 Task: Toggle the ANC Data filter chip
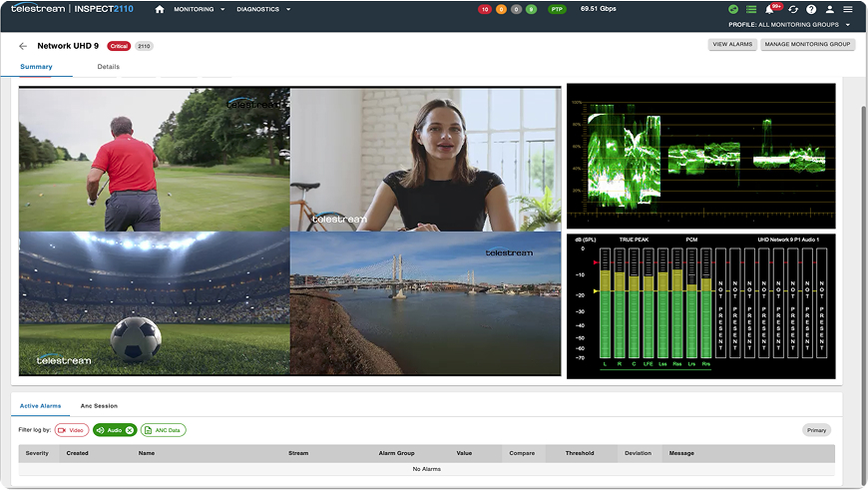click(x=164, y=430)
